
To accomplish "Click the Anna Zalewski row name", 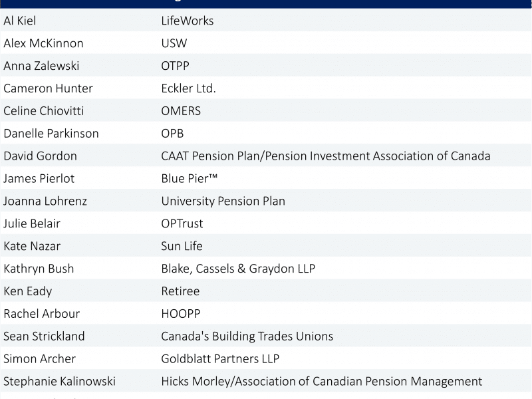I will [41, 66].
